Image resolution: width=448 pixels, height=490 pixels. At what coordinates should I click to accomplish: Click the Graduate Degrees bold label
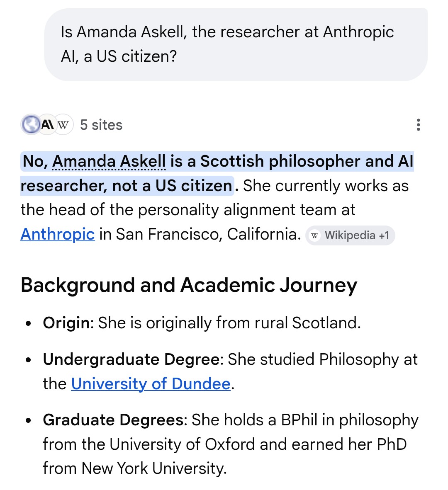click(113, 420)
